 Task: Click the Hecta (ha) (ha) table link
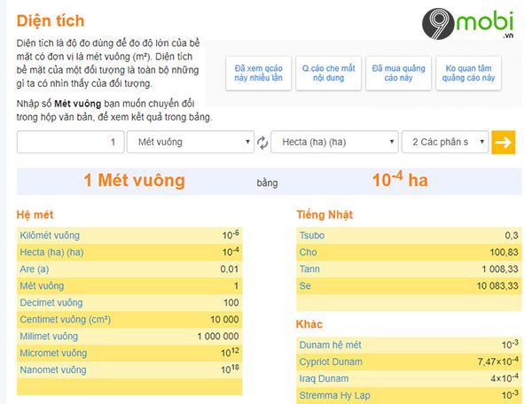coord(51,252)
